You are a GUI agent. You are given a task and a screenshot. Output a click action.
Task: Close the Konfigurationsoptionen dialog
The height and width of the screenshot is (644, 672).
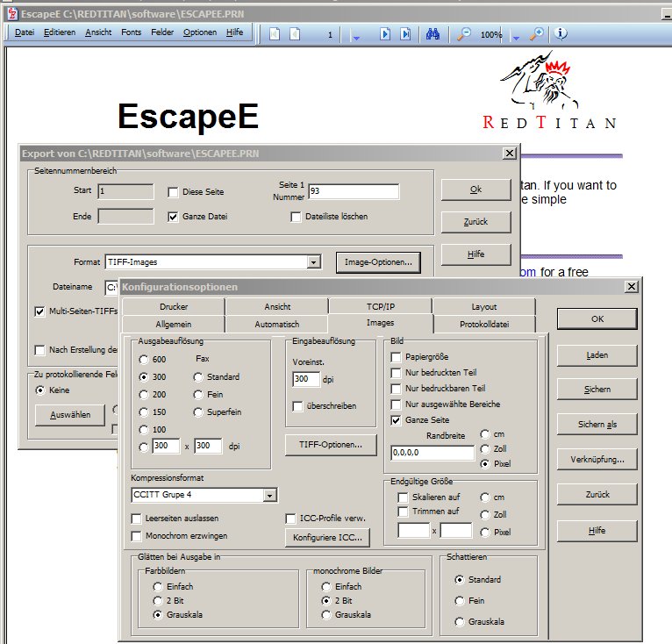click(x=632, y=286)
